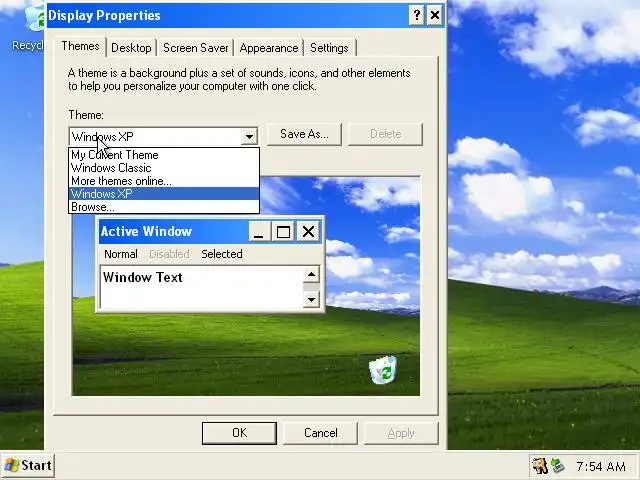The width and height of the screenshot is (640, 480).
Task: Choose More themes online... option
Action: pos(164,181)
